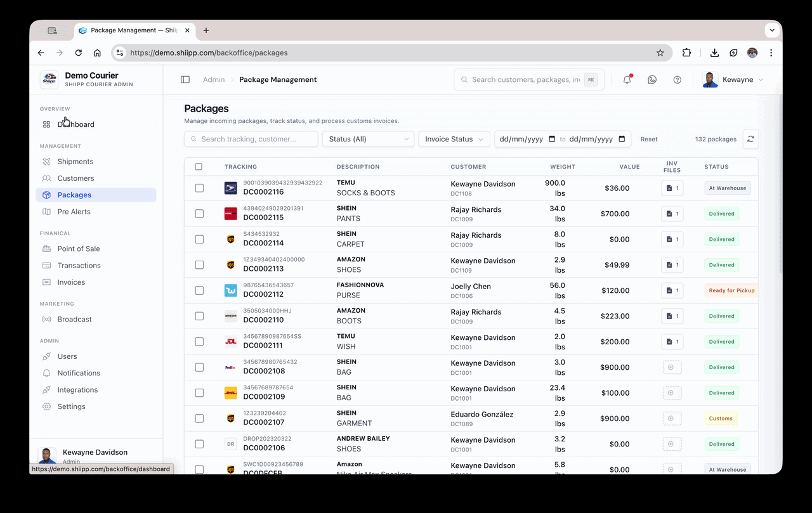Open the Pre Alerts page
Viewport: 812px width, 513px height.
pyautogui.click(x=74, y=211)
